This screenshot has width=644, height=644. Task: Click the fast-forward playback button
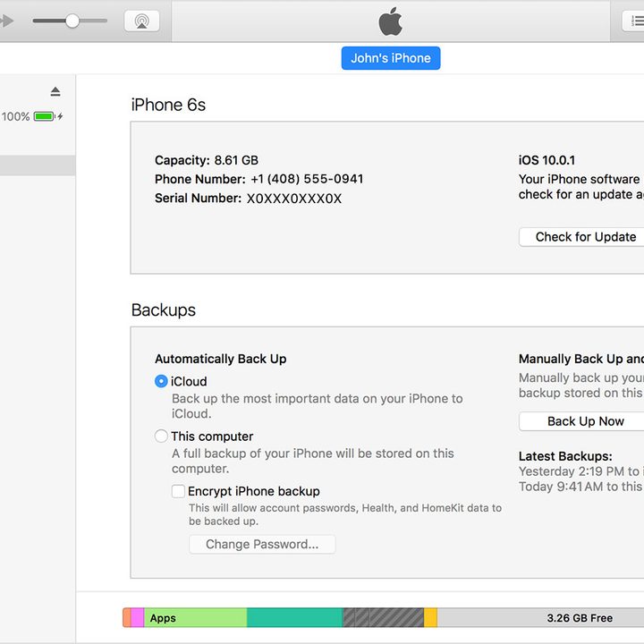[6, 21]
